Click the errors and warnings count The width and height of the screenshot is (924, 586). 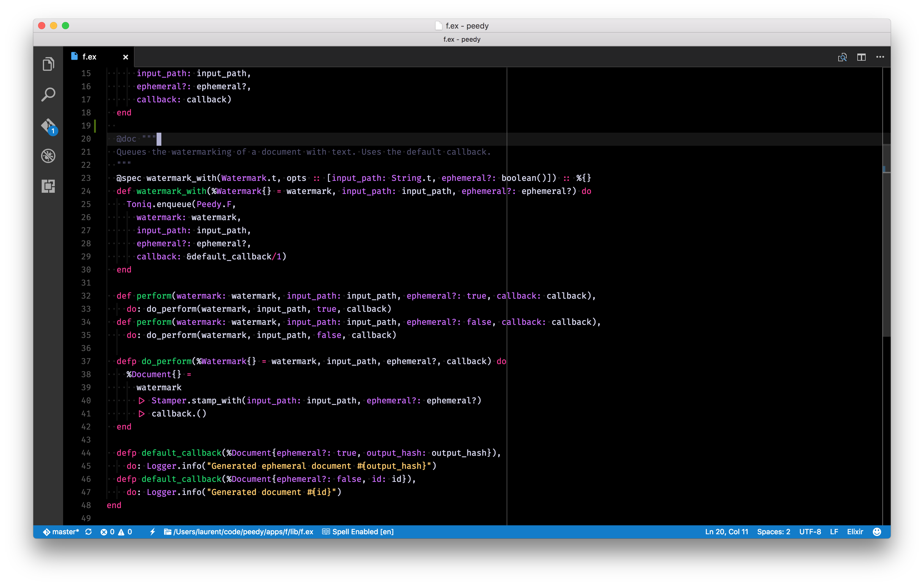click(116, 532)
